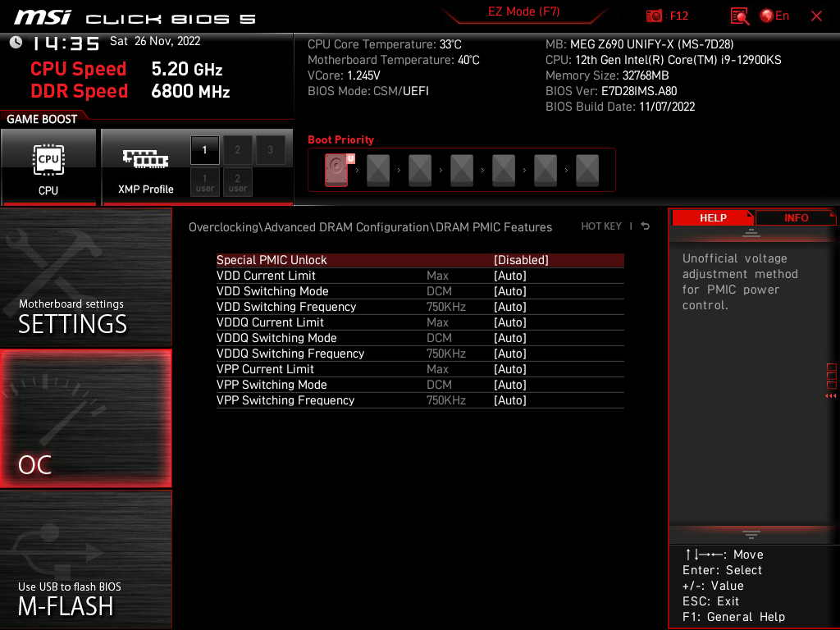Image resolution: width=840 pixels, height=630 pixels.
Task: Open VPP Current Limit [Auto] dropdown
Action: pos(510,368)
